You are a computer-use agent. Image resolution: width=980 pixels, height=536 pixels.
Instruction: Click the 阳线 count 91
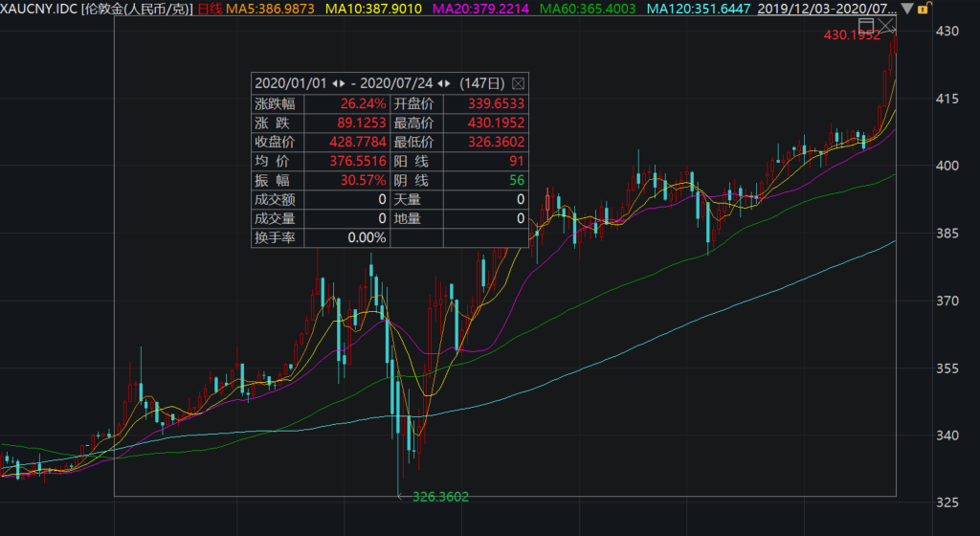[x=516, y=161]
